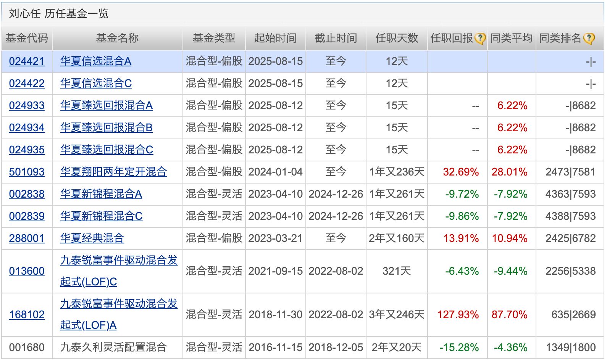
Task: Open 华夏翔阳两年定开混合 fund link
Action: point(113,172)
